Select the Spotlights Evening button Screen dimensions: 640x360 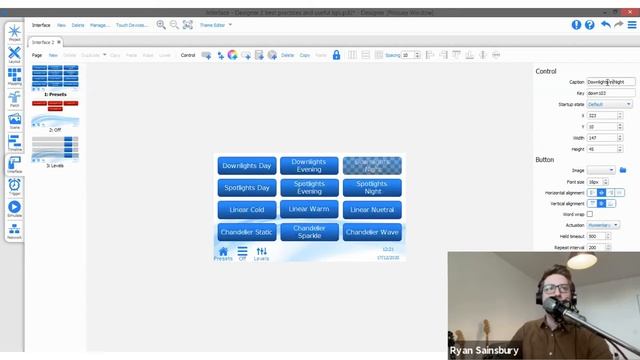coord(309,188)
